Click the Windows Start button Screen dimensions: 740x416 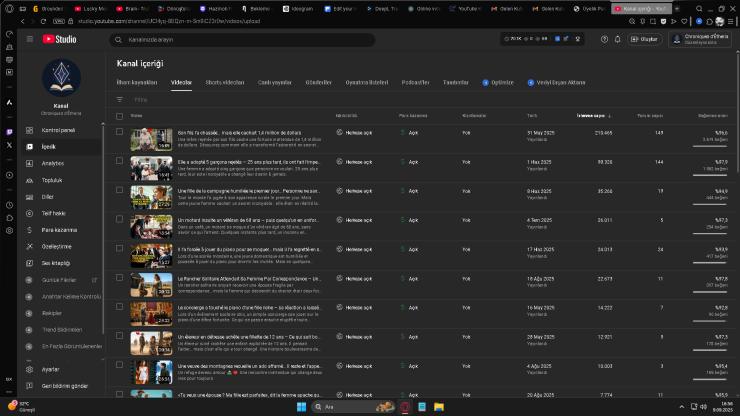coord(301,407)
